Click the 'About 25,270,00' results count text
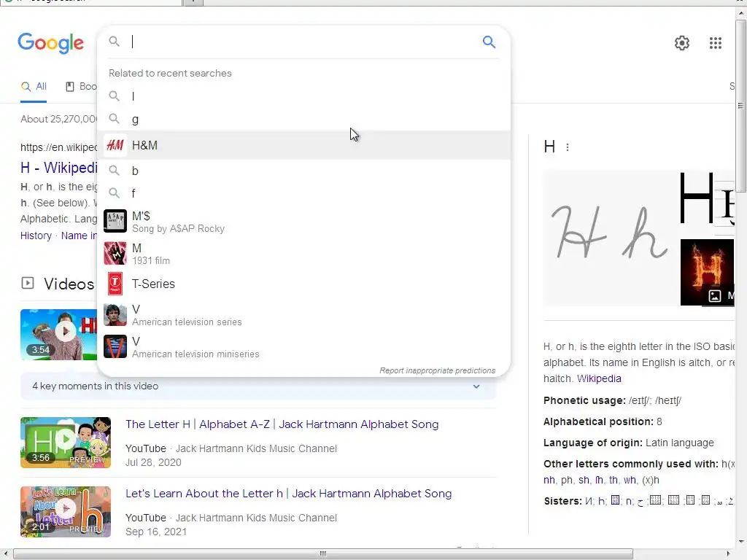This screenshot has height=560, width=747. tap(58, 119)
